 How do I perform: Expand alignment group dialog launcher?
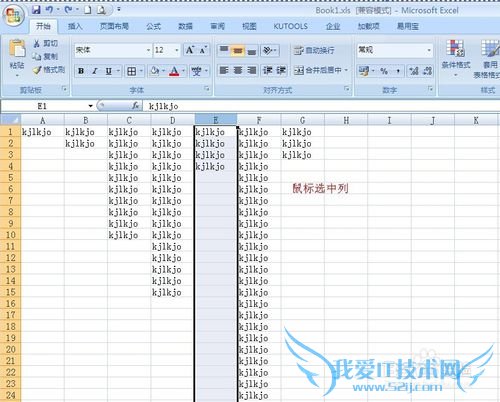(x=347, y=89)
